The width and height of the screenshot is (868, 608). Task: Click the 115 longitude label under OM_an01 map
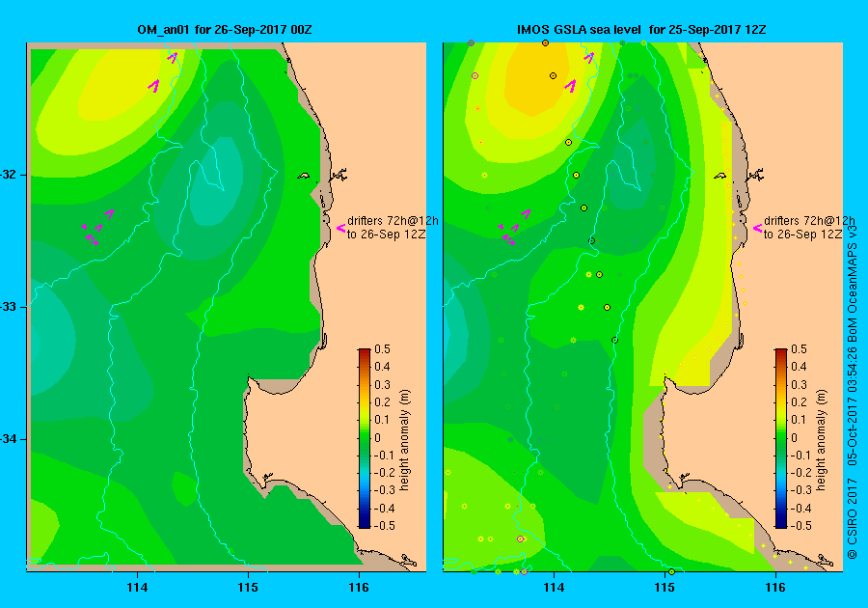coord(248,588)
